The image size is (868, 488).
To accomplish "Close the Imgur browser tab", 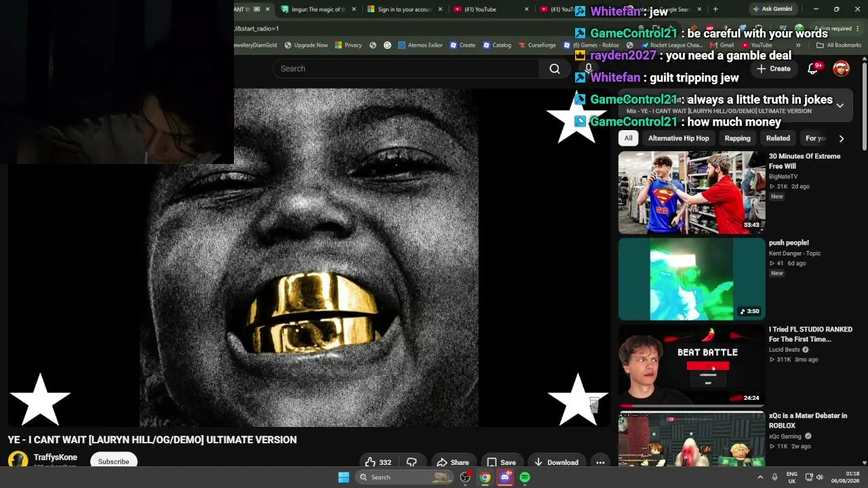I will click(354, 9).
